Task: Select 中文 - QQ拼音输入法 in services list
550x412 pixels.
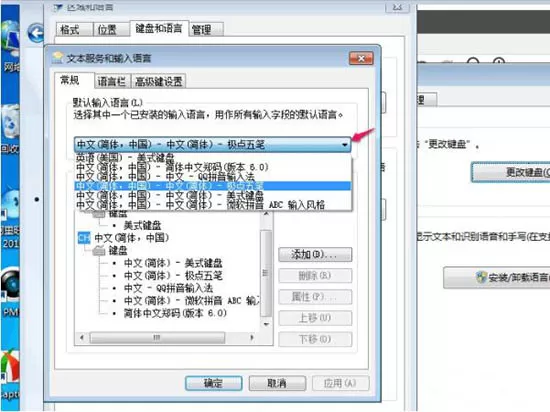Action: [x=168, y=288]
